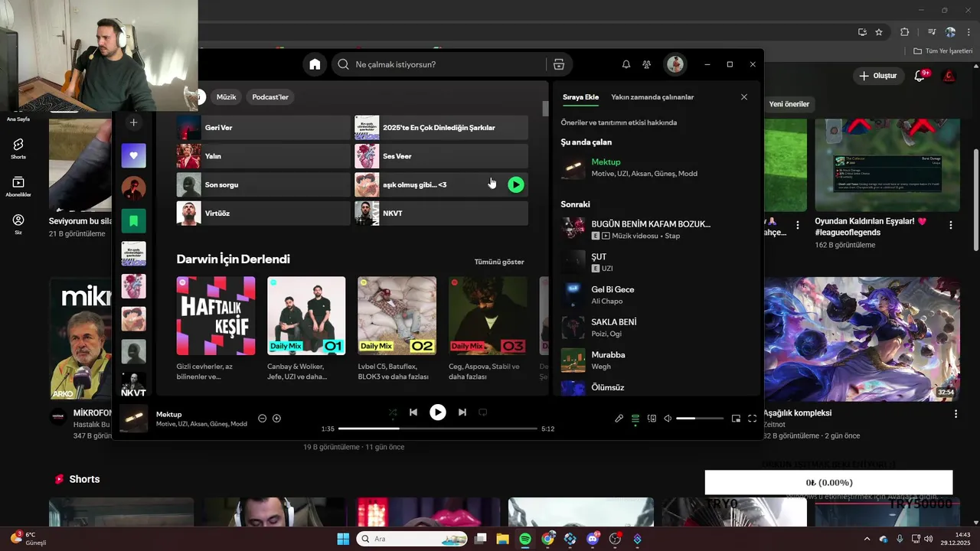Filter by Podcast'ler chip
980x551 pixels.
[x=270, y=97]
